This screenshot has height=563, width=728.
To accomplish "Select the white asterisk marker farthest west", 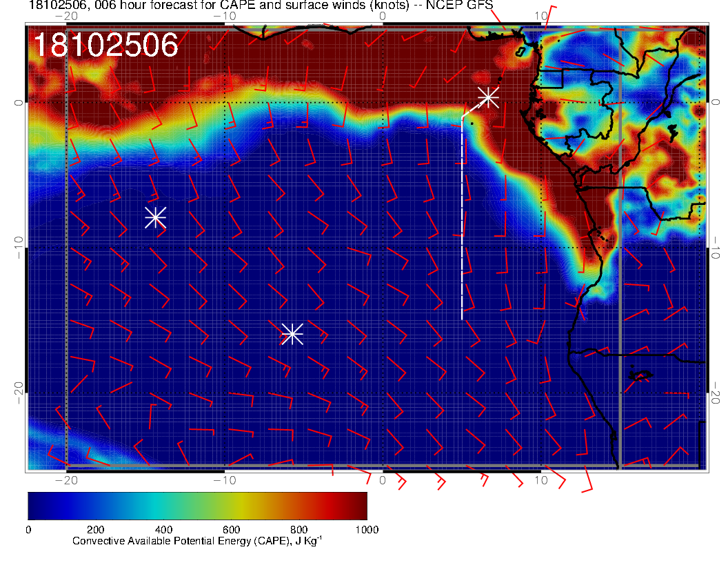I will [x=155, y=217].
